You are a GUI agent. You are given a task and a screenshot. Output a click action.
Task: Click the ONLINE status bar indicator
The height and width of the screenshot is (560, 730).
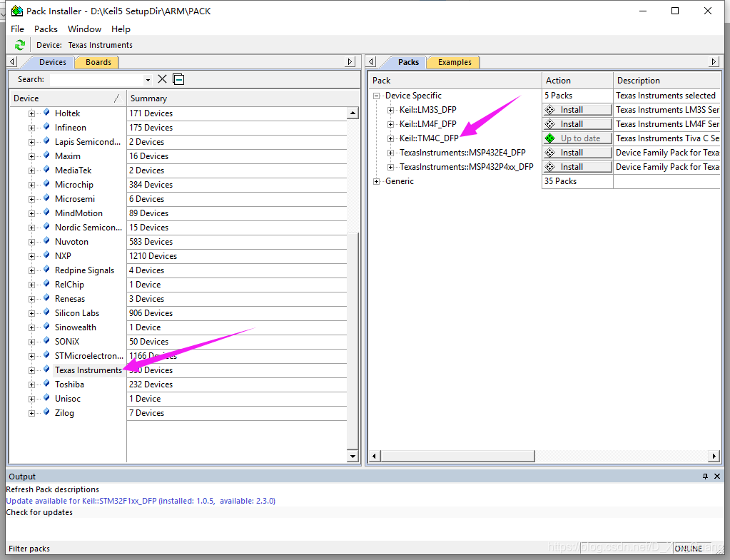(688, 549)
